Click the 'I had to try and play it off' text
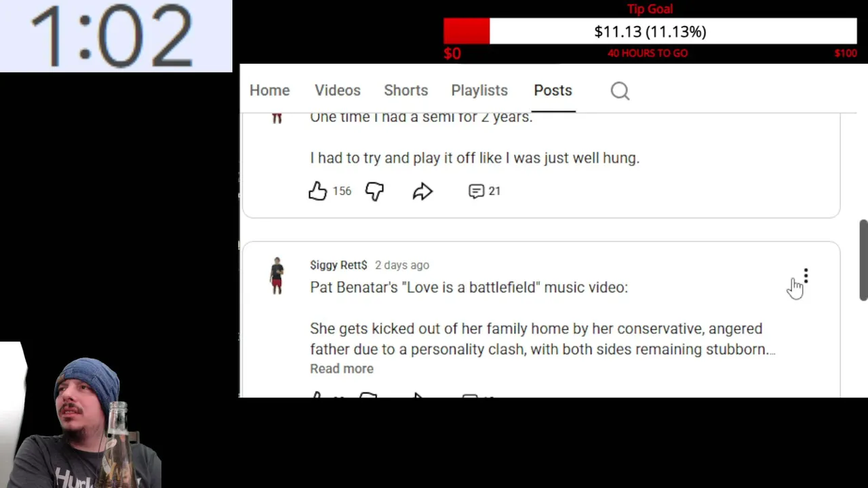The height and width of the screenshot is (488, 868). [475, 158]
